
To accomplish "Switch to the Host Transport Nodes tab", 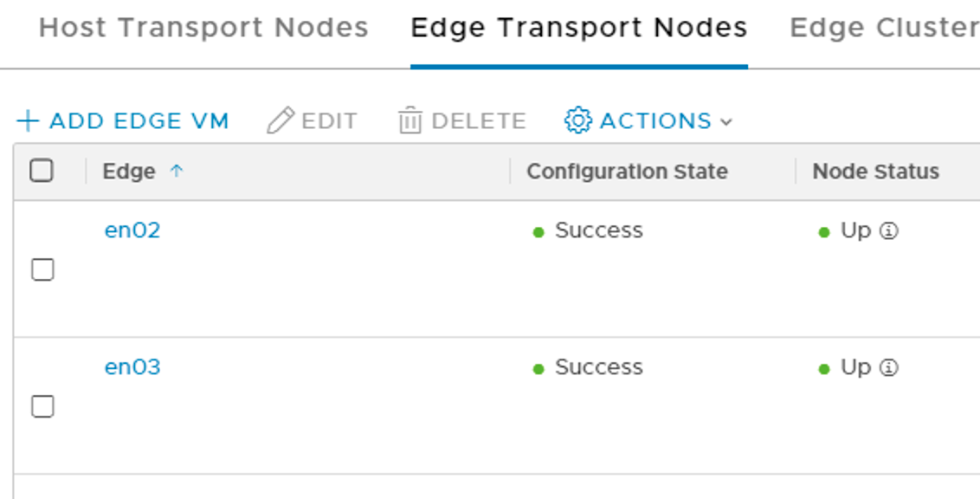I will (x=203, y=28).
